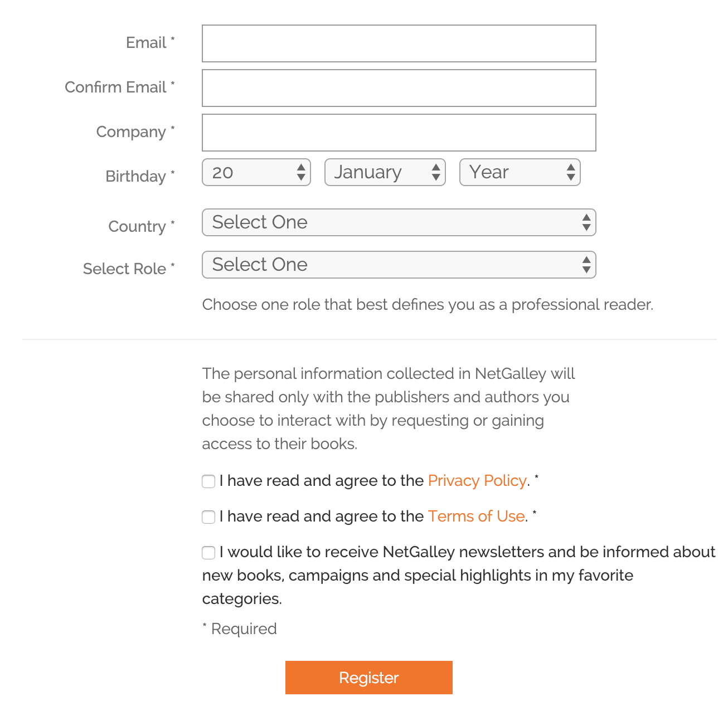
Task: Enable the NetGalley newsletters checkbox
Action: (x=208, y=553)
